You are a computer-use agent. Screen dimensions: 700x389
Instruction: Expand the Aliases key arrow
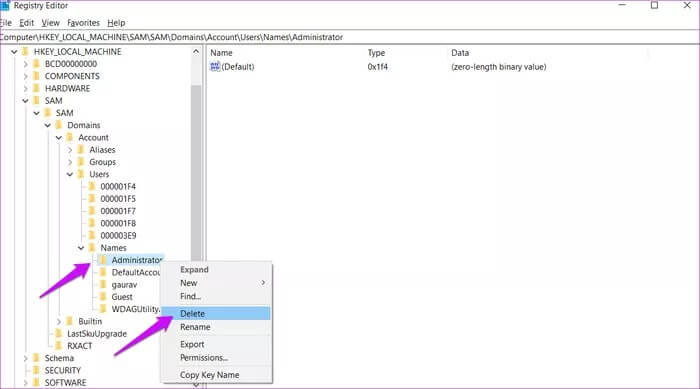70,150
